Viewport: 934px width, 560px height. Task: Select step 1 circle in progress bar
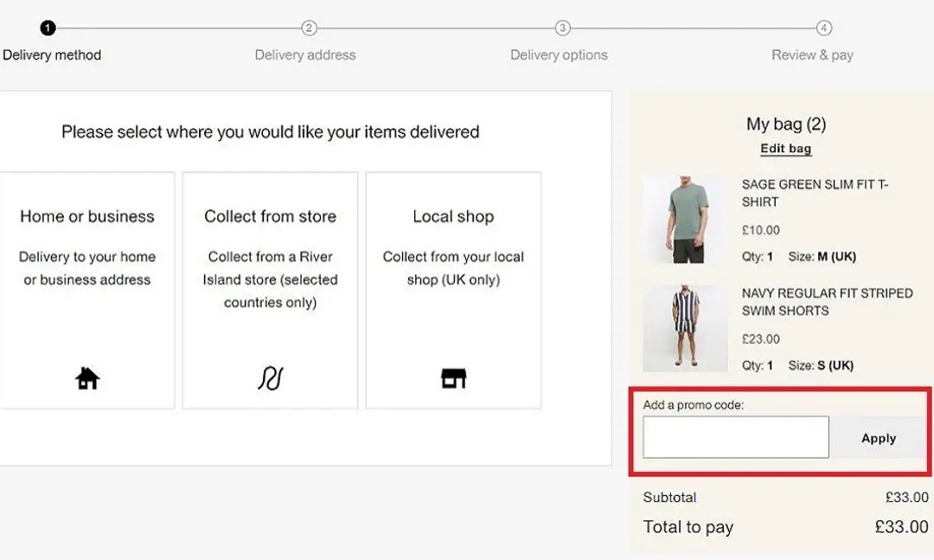[x=48, y=28]
